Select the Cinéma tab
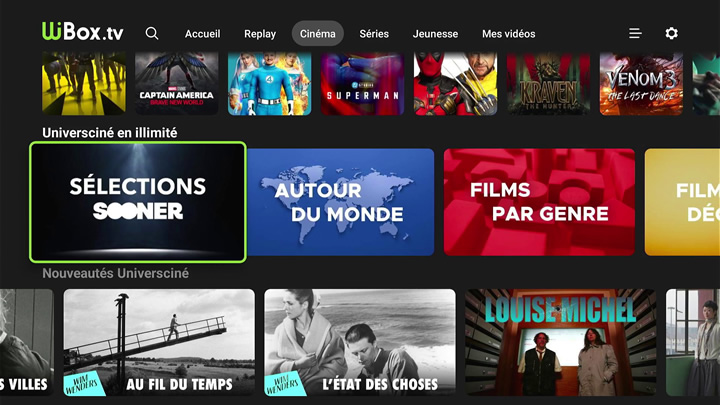The height and width of the screenshot is (405, 720). click(x=318, y=34)
